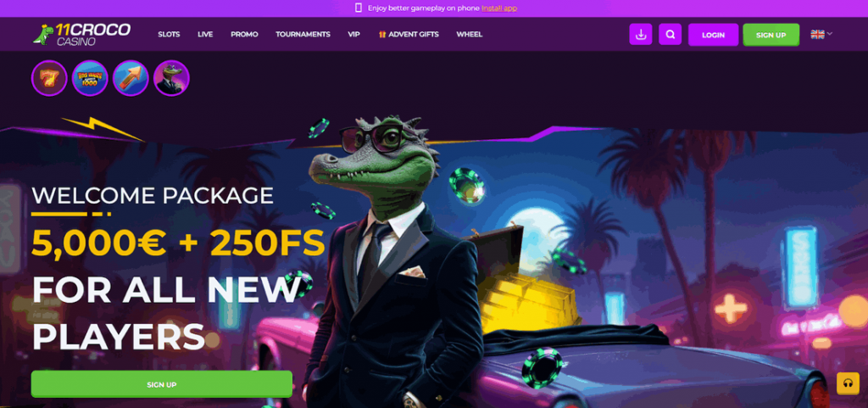The width and height of the screenshot is (868, 408).
Task: Open the Big Bass 1000 circle icon
Action: [x=90, y=78]
